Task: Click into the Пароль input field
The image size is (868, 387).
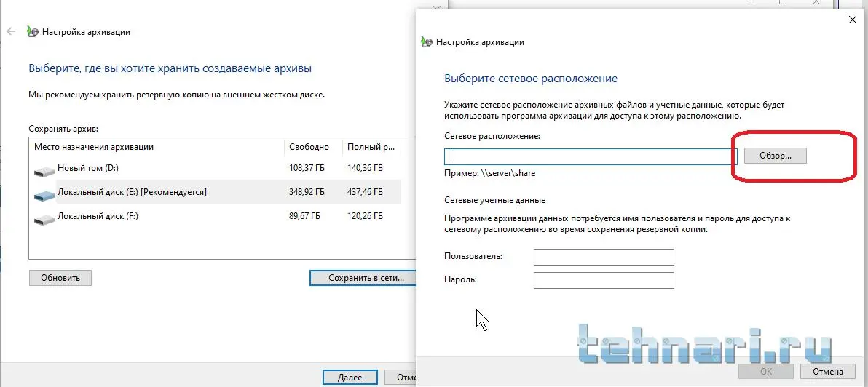Action: (604, 280)
